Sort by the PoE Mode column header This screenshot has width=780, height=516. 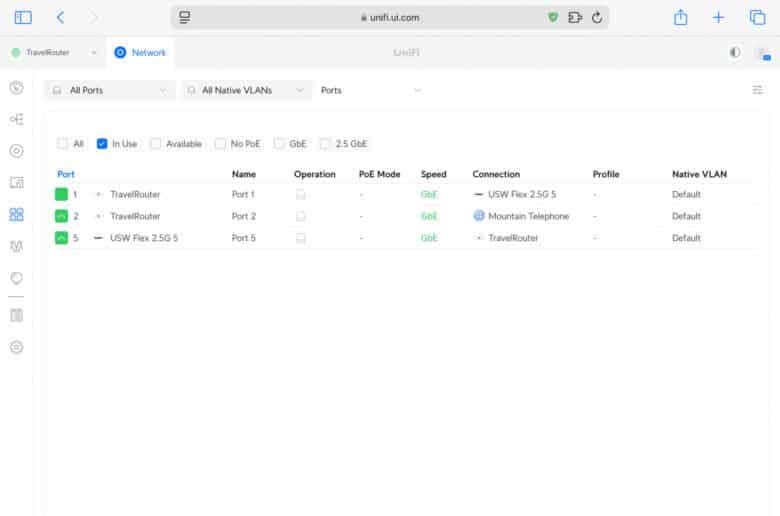tap(380, 174)
